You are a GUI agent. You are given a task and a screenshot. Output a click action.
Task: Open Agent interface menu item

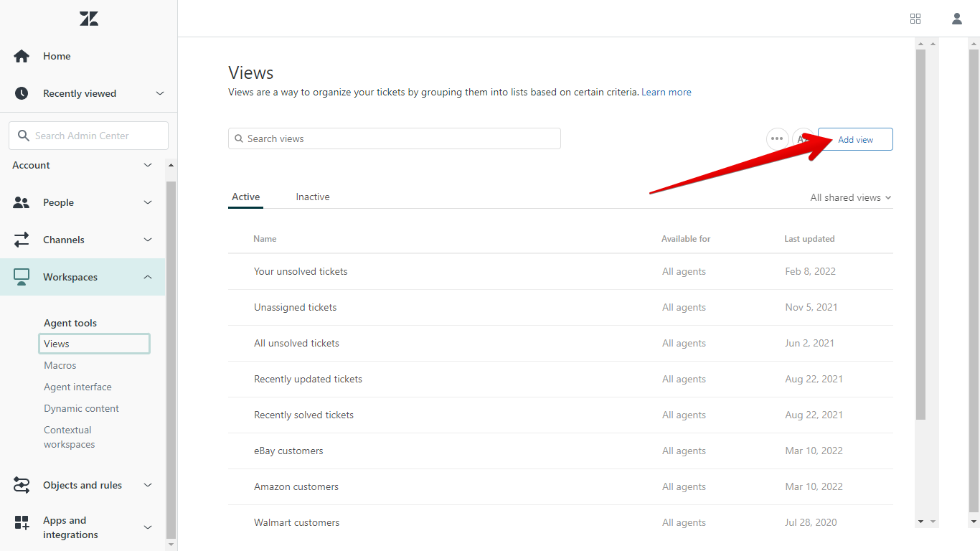click(x=77, y=387)
